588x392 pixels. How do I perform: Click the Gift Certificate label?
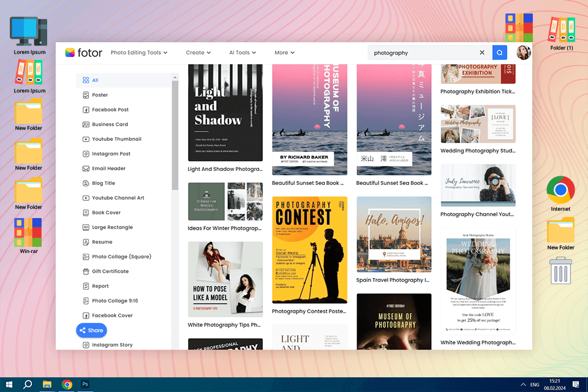pyautogui.click(x=110, y=271)
